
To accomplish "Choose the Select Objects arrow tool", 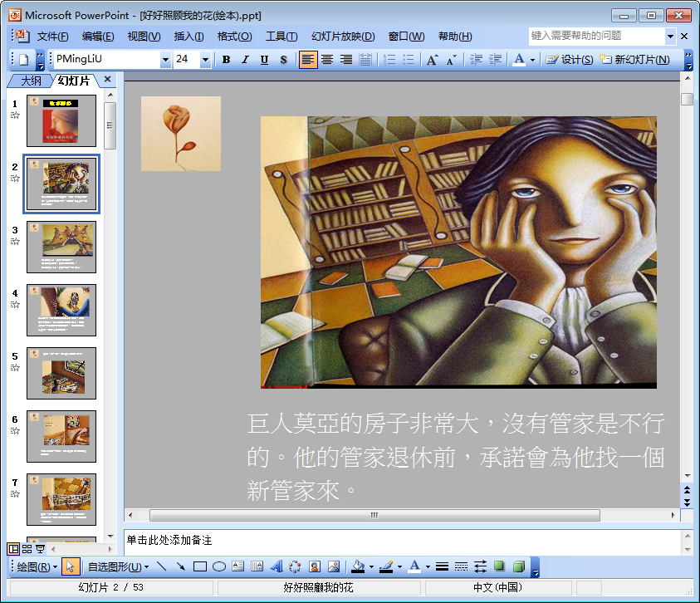I will tap(70, 566).
